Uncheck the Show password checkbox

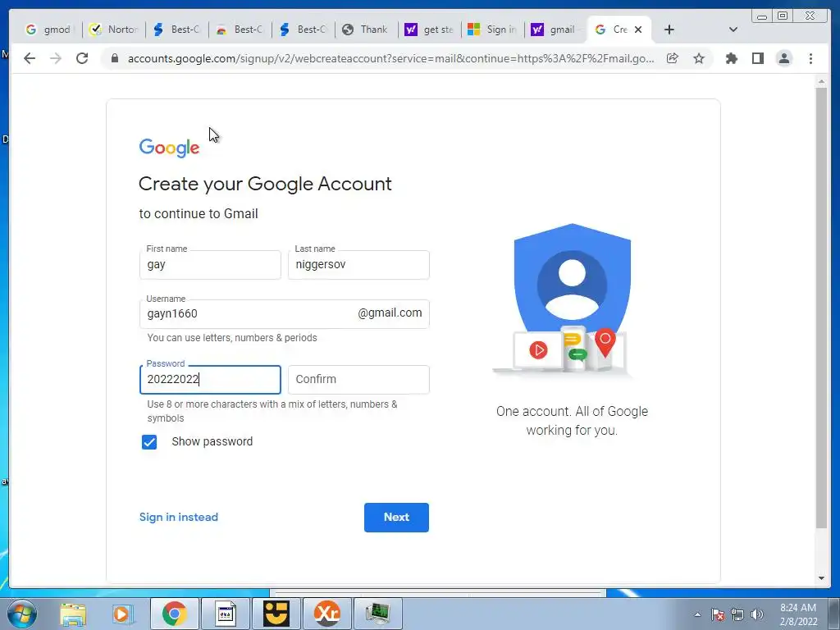149,442
